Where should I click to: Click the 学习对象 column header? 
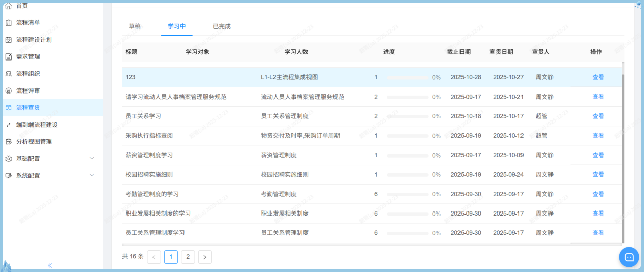(197, 52)
